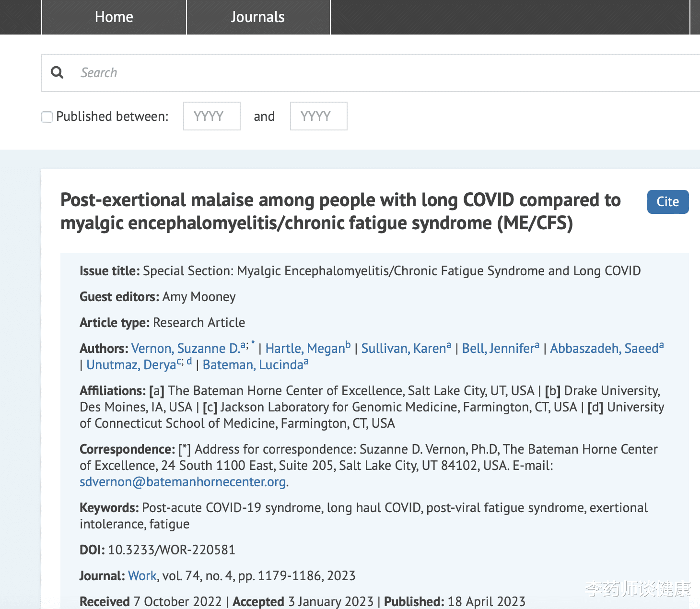Open author Sullivan, Karen link

pos(404,349)
